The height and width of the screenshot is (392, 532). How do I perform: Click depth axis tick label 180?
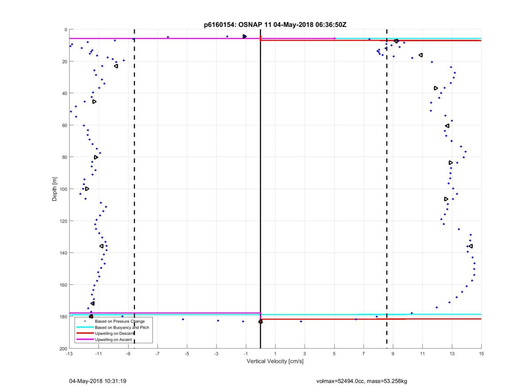coord(63,317)
